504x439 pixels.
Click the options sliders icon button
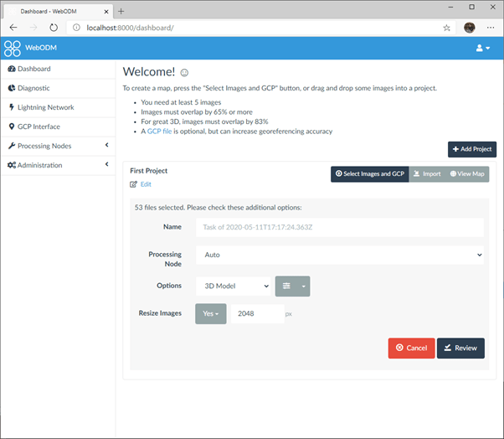pyautogui.click(x=287, y=286)
